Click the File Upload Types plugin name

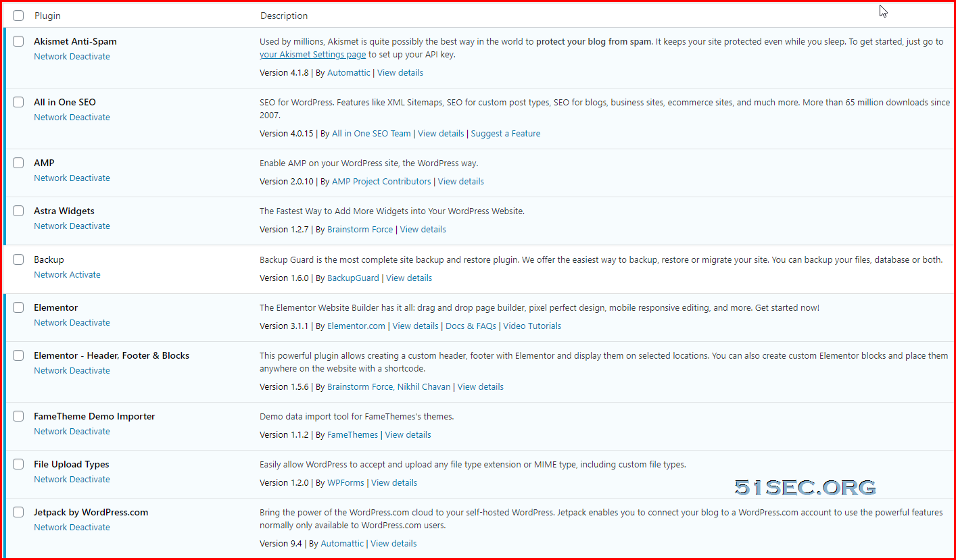pyautogui.click(x=72, y=464)
